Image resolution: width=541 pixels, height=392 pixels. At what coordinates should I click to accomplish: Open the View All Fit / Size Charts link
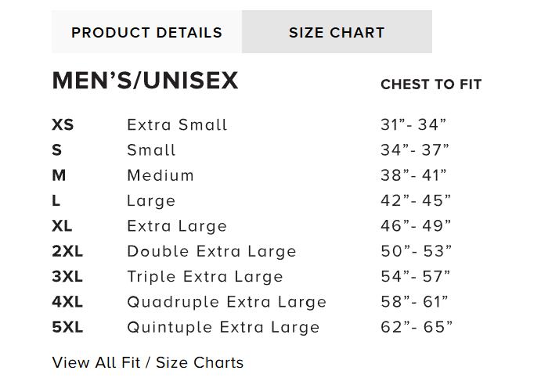click(148, 362)
